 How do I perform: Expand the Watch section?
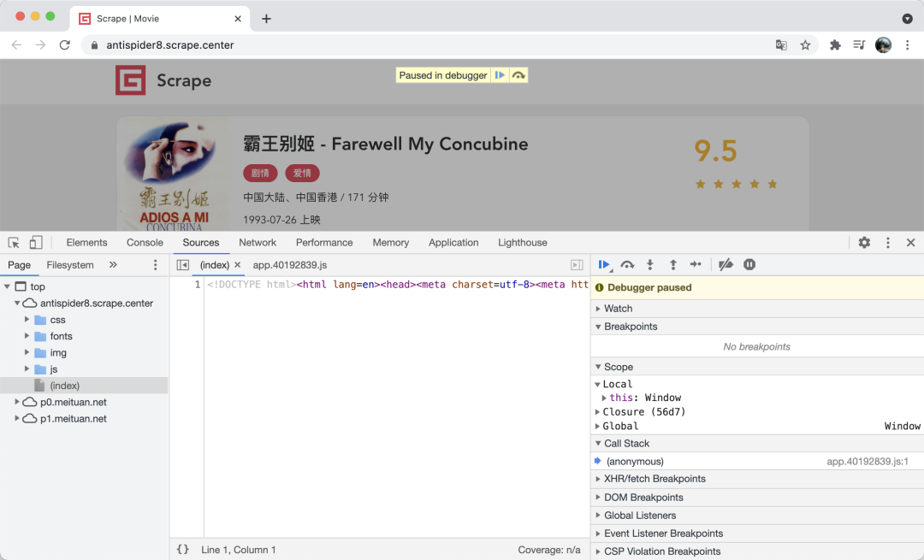[x=618, y=309]
